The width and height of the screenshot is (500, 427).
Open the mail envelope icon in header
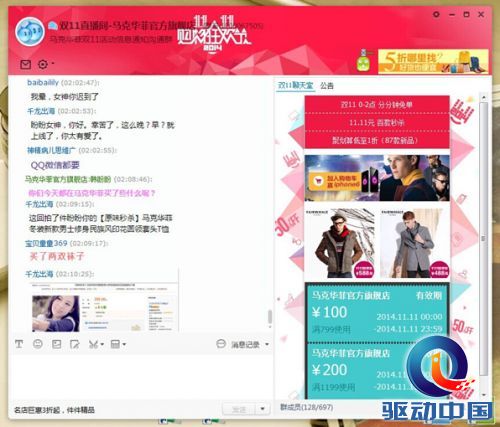point(26,64)
